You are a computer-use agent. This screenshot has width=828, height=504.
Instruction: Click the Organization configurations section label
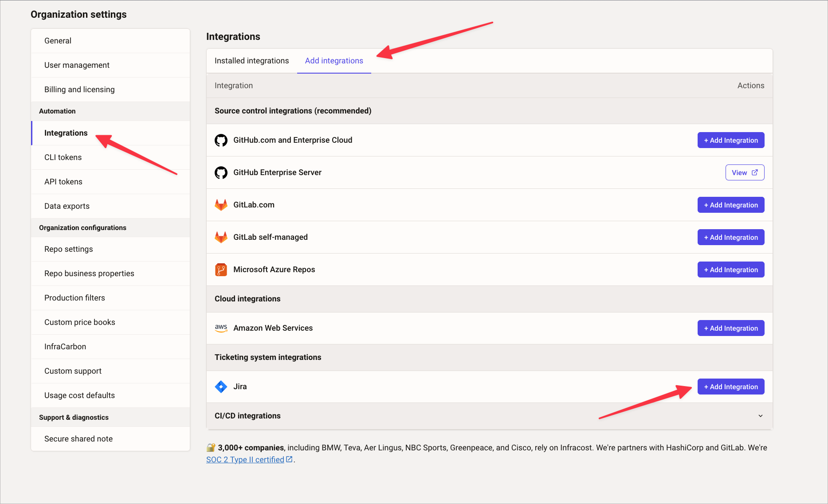click(x=82, y=228)
